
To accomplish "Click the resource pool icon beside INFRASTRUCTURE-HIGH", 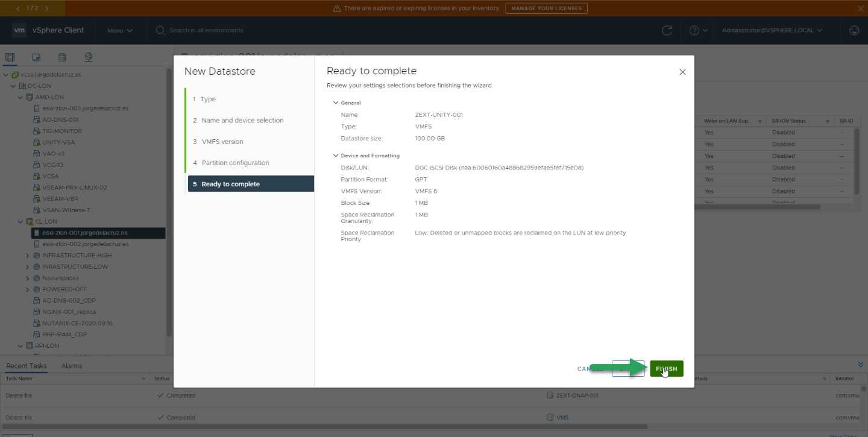I will point(37,256).
